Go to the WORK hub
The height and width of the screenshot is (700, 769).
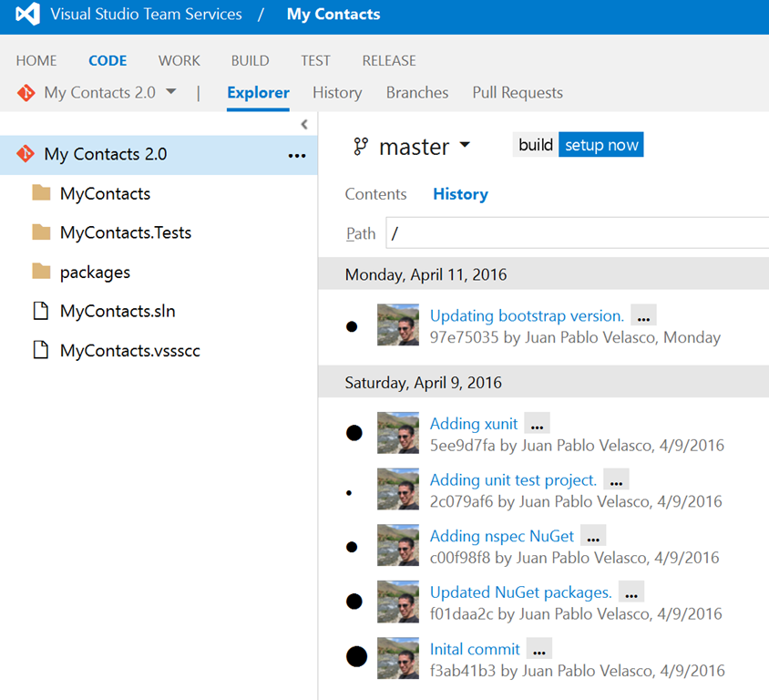[x=179, y=60]
